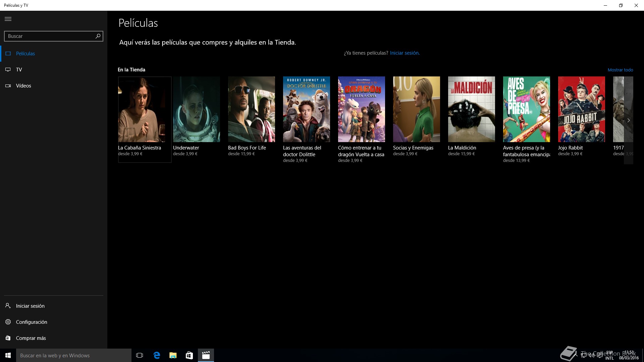Follow the blue Iniciar sesión link
The image size is (644, 362).
[405, 53]
